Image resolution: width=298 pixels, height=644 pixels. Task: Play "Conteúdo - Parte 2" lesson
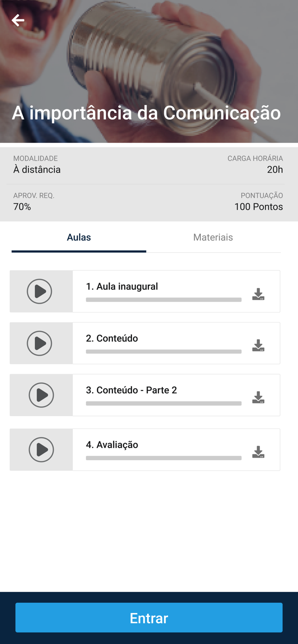(41, 395)
